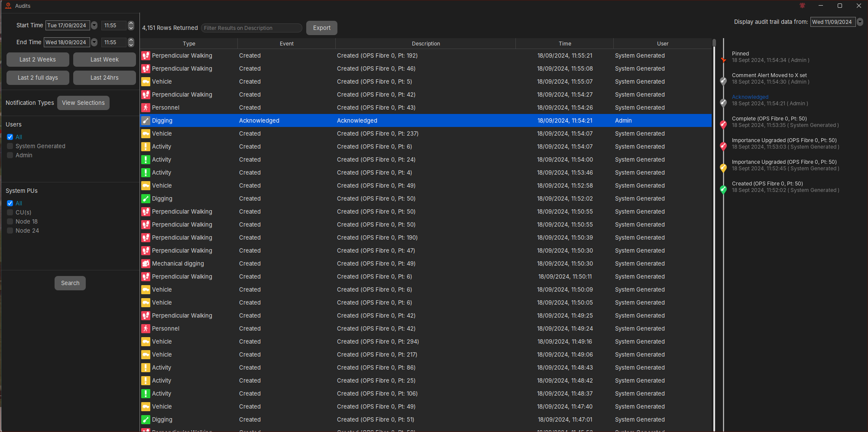
Task: Click the Pinned marker in audit trail
Action: [723, 59]
